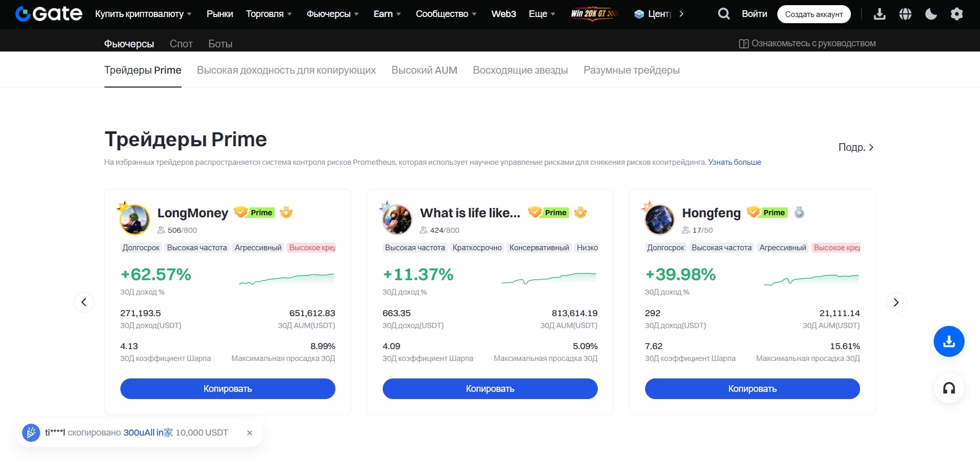The image size is (980, 466).
Task: Open the settings gear icon
Action: [957, 14]
